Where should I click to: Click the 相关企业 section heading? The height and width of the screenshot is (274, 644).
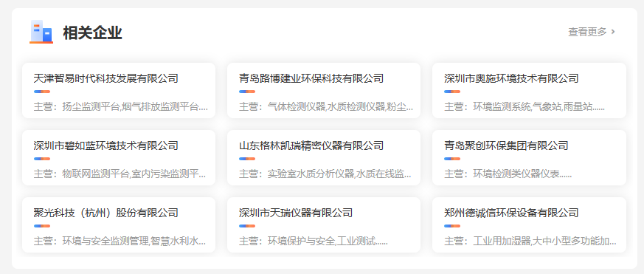tap(92, 32)
